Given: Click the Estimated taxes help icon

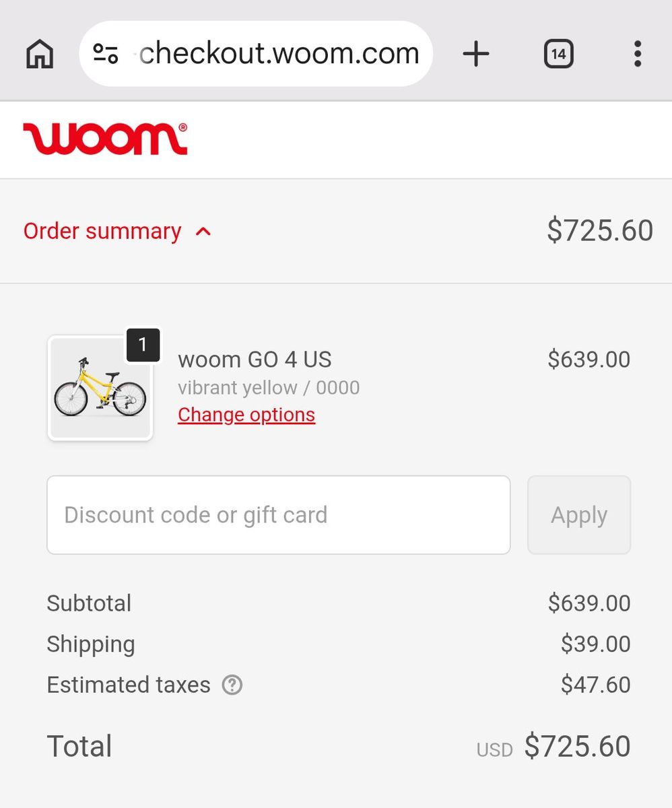Looking at the screenshot, I should (x=232, y=685).
